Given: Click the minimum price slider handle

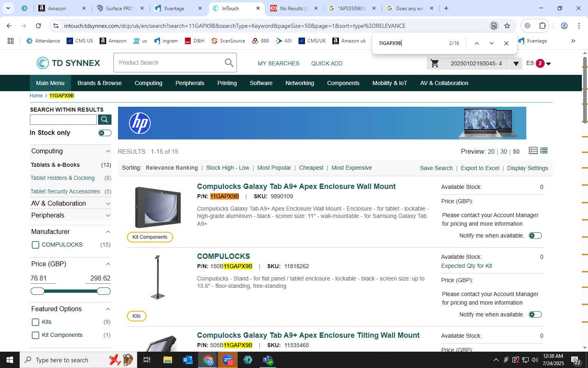Looking at the screenshot, I should pyautogui.click(x=38, y=291).
